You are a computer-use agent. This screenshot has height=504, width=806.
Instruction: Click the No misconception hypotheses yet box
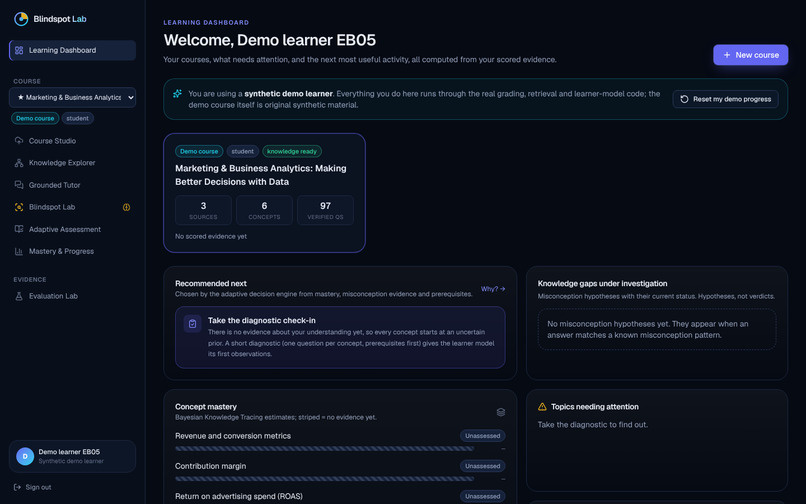(x=657, y=330)
